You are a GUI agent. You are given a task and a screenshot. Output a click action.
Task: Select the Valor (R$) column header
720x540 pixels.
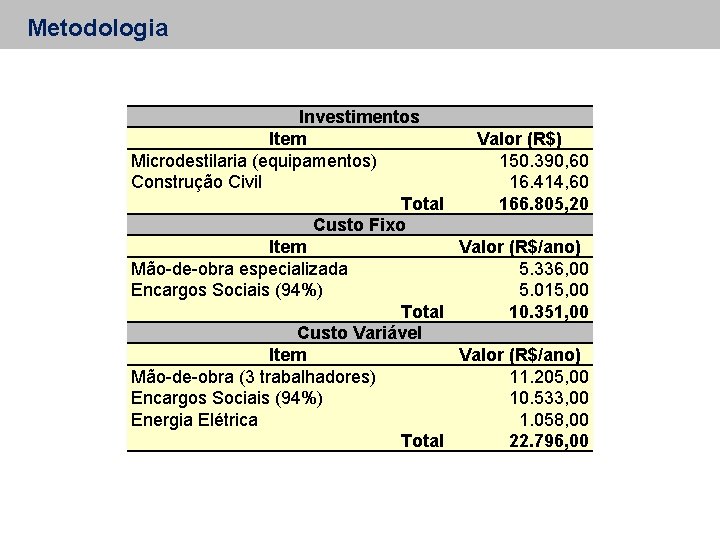(x=519, y=139)
